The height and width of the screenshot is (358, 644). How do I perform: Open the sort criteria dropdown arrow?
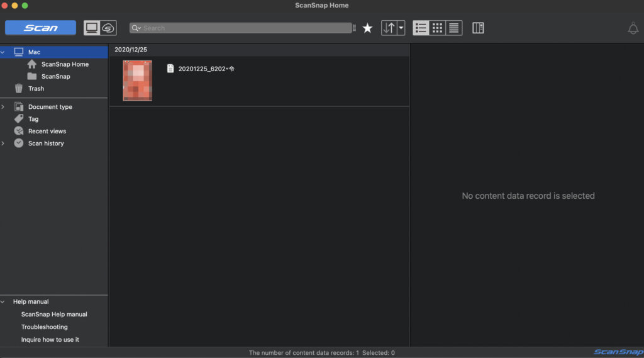[x=401, y=28]
